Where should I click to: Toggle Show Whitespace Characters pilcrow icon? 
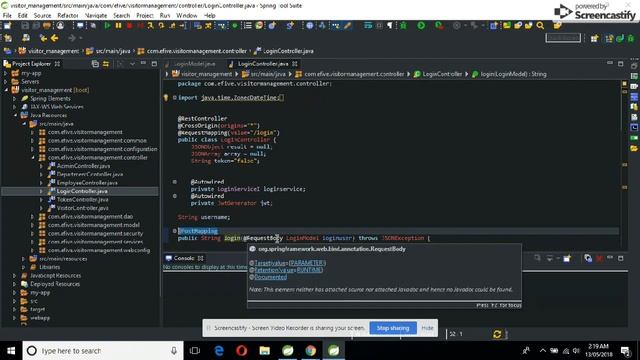390,26
